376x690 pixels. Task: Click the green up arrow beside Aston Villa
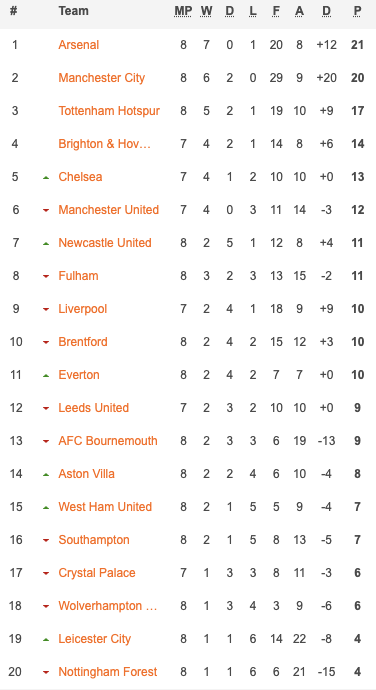46,474
